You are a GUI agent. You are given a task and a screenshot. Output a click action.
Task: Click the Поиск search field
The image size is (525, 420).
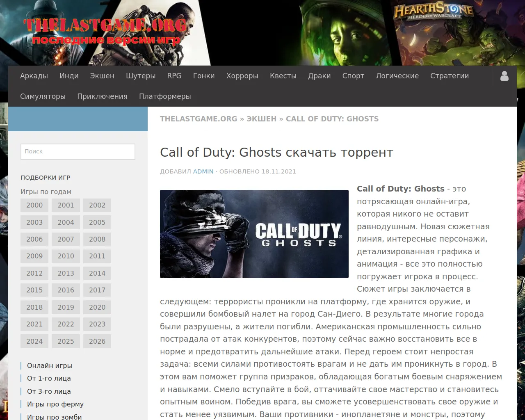(78, 152)
